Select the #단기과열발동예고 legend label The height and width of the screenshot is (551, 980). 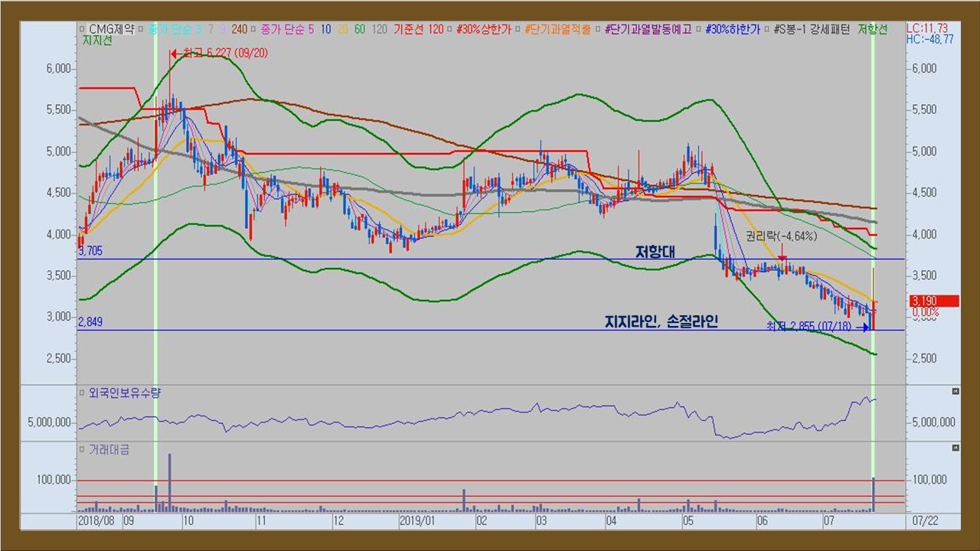[x=648, y=29]
